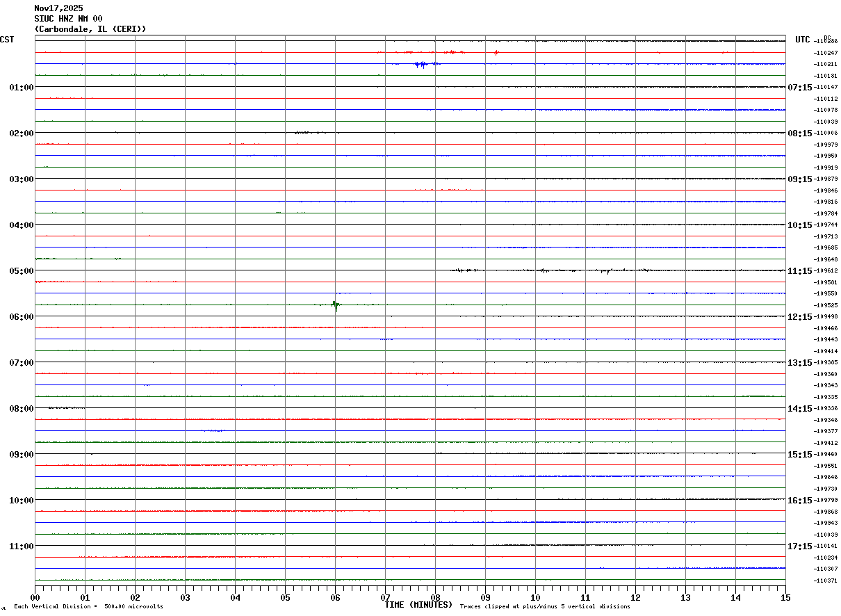This screenshot has height=616, width=841.
Task: Click the 10:00 CST time label
Action: (x=22, y=501)
